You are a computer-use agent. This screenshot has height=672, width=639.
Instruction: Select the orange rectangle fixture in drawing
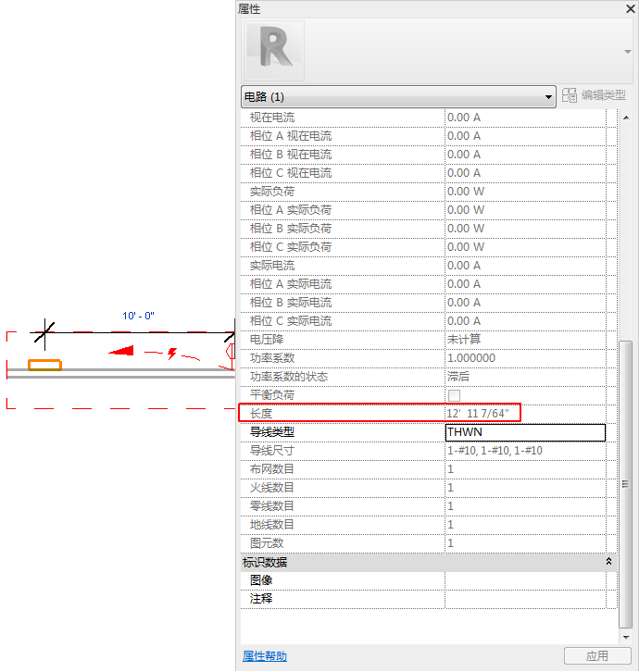(44, 365)
